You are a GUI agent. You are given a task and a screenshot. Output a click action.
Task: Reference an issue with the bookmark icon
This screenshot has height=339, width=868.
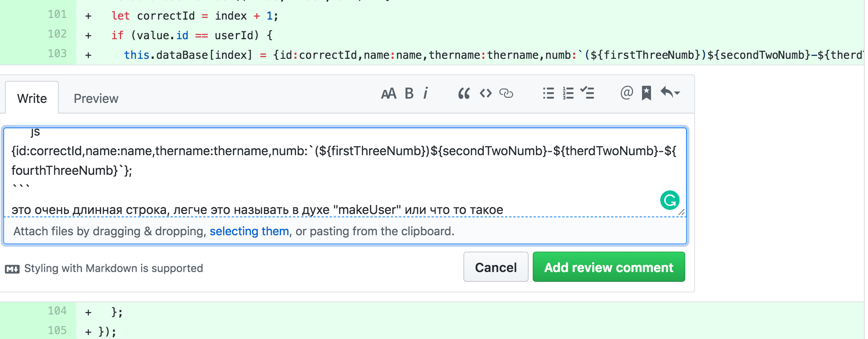pyautogui.click(x=647, y=93)
